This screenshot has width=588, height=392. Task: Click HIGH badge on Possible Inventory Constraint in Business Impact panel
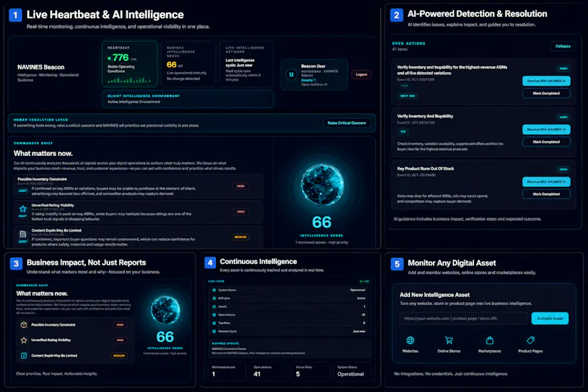120,325
